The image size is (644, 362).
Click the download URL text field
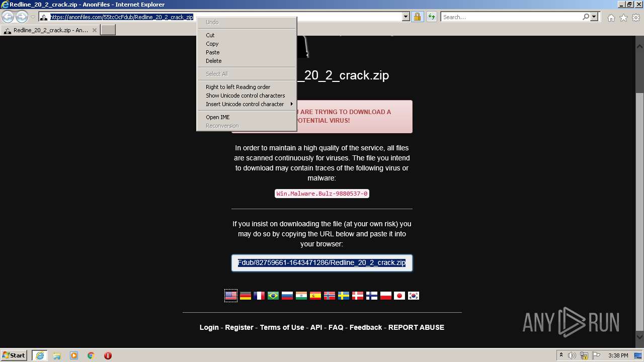point(322,262)
